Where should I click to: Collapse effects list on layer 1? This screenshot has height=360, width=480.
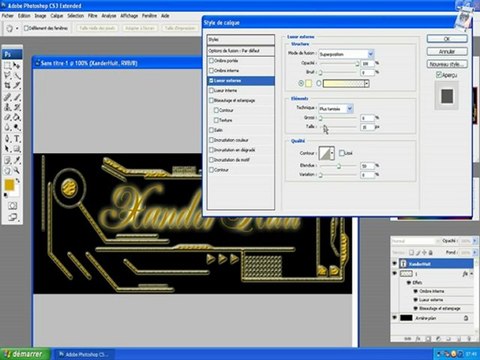coord(471,274)
